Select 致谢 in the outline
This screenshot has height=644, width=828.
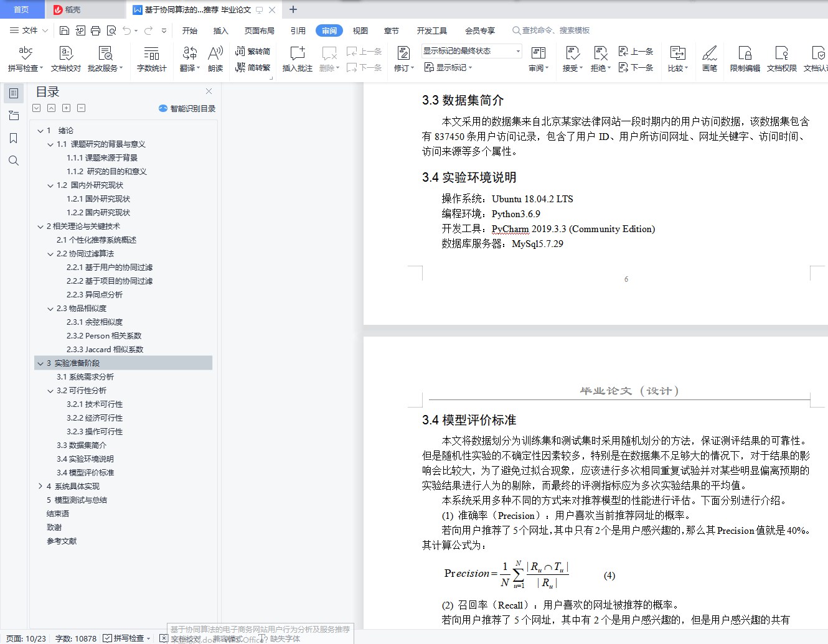click(x=54, y=528)
